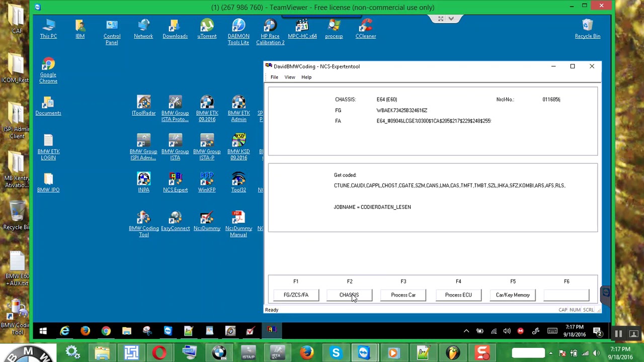The width and height of the screenshot is (644, 362).
Task: Toggle TeamViewer full screen icon at top
Action: [x=441, y=19]
